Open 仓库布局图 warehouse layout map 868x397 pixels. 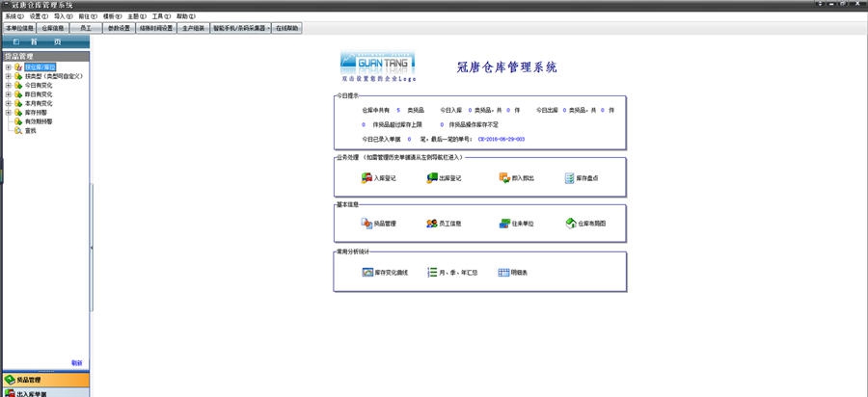585,224
